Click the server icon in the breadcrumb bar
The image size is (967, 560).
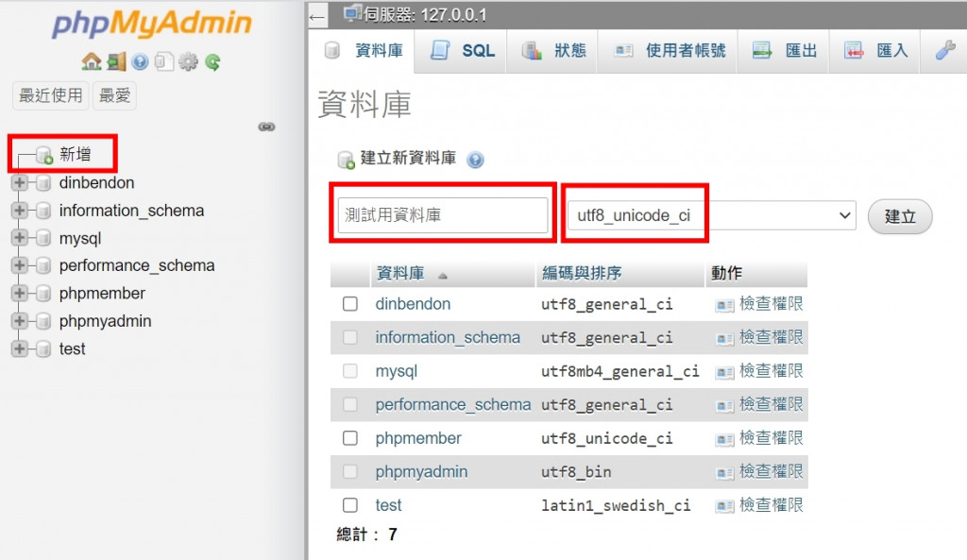353,13
